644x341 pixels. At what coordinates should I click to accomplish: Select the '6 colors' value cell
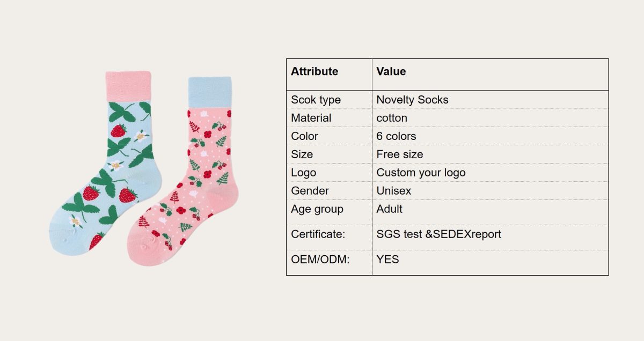(x=396, y=136)
